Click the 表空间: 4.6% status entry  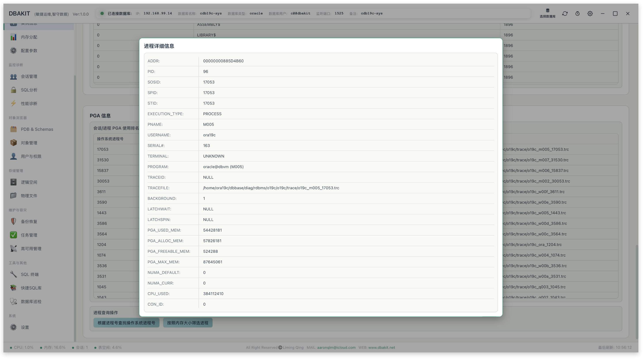tap(108, 347)
